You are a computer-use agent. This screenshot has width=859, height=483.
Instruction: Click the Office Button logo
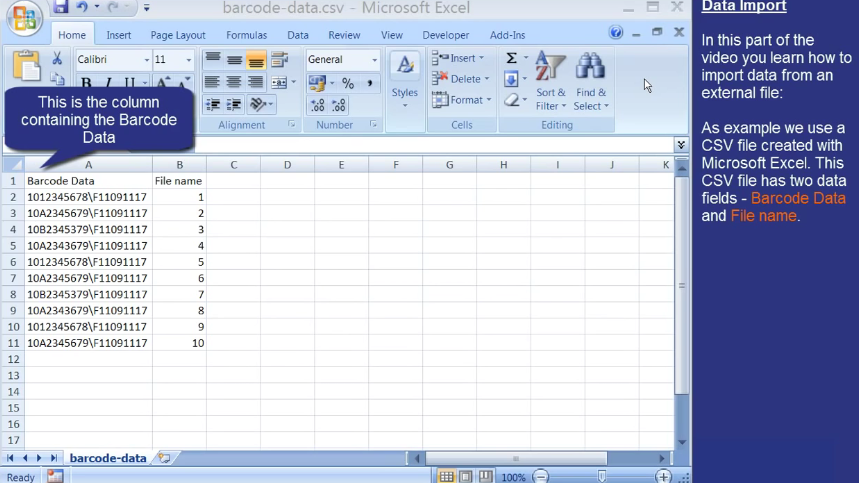pyautogui.click(x=25, y=17)
